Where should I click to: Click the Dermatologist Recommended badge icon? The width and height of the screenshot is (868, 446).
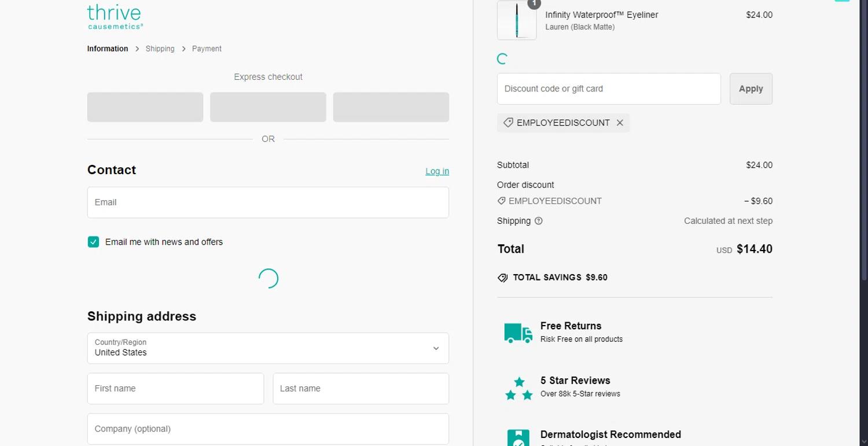[518, 437]
